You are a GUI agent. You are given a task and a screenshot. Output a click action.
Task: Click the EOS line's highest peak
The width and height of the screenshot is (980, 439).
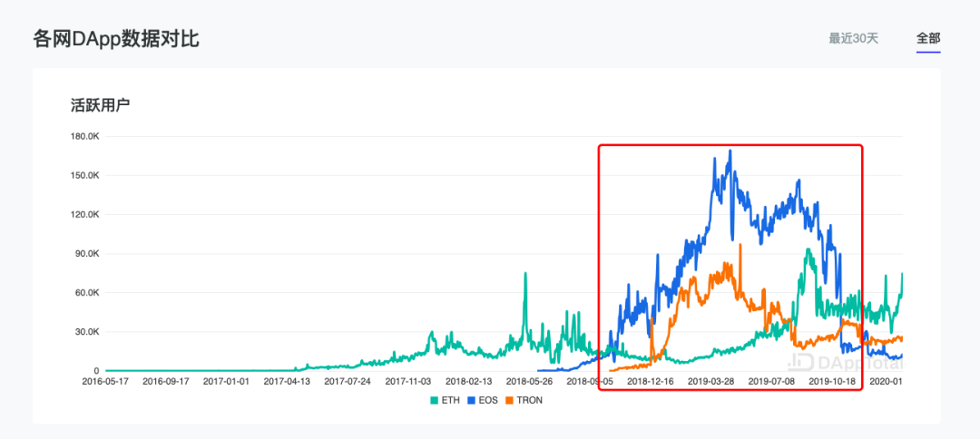click(x=730, y=151)
